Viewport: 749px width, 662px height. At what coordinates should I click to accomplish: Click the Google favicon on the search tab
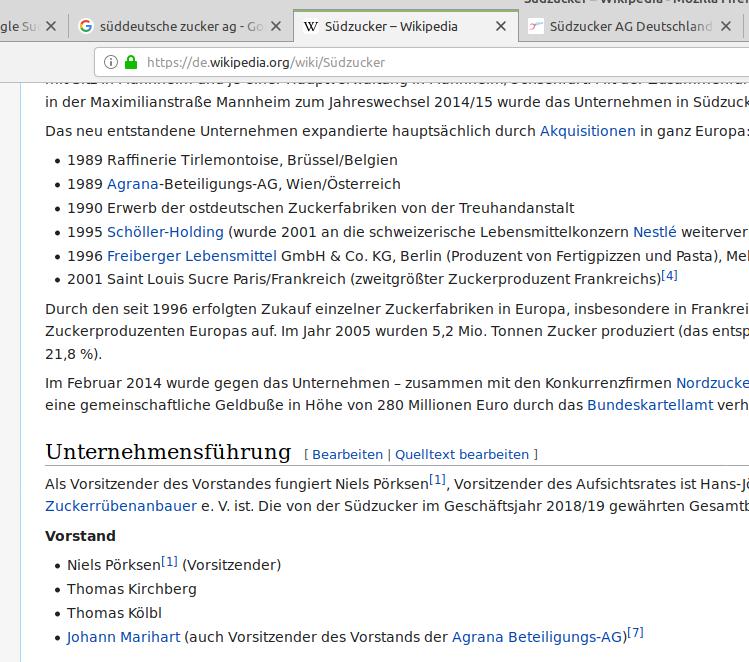[86, 26]
